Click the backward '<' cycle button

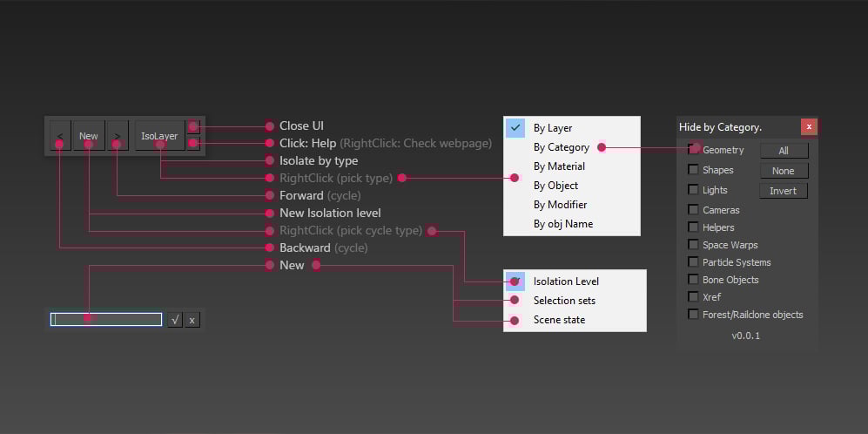tap(60, 136)
